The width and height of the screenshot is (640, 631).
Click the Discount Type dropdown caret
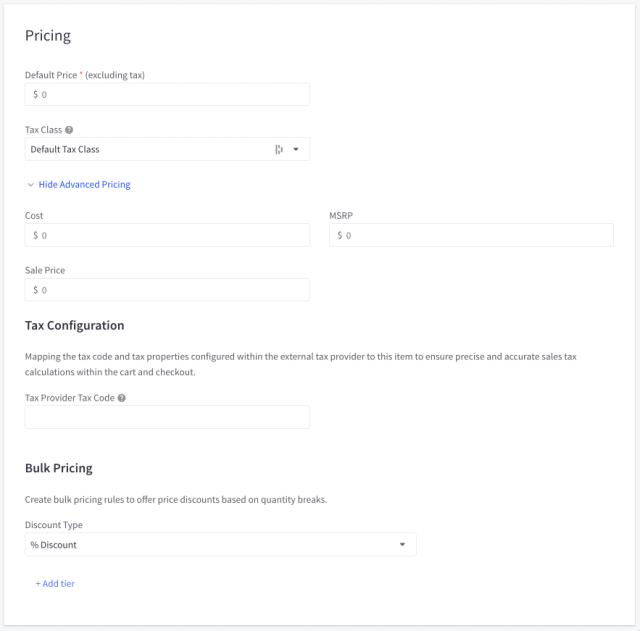(x=402, y=545)
